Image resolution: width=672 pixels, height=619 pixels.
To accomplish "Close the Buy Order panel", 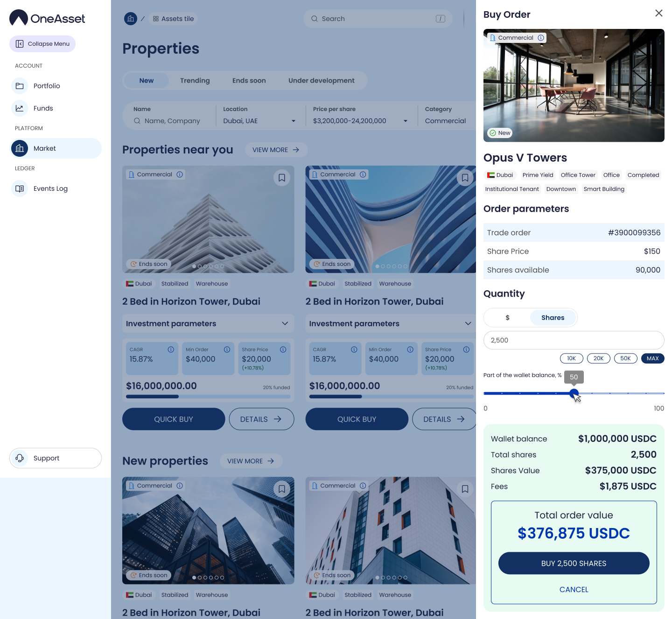I will pyautogui.click(x=658, y=14).
